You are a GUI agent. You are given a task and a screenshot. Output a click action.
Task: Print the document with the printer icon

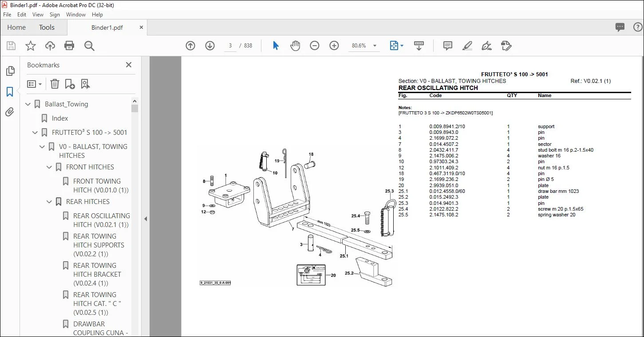point(69,46)
